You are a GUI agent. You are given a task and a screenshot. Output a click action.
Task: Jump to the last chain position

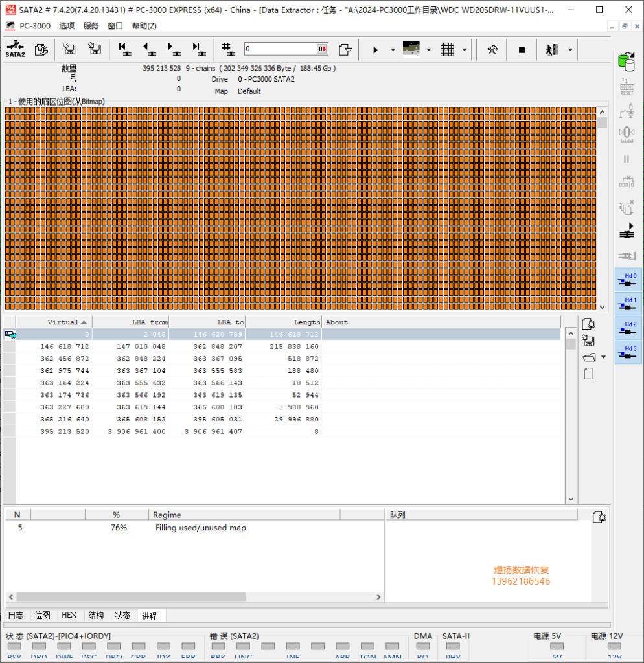click(x=198, y=49)
